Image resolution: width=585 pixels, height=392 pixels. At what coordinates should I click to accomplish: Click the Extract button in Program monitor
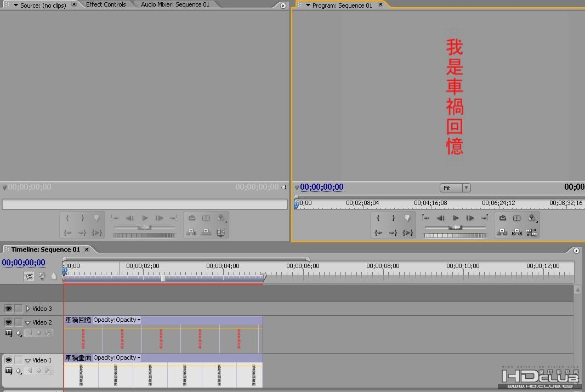point(516,233)
